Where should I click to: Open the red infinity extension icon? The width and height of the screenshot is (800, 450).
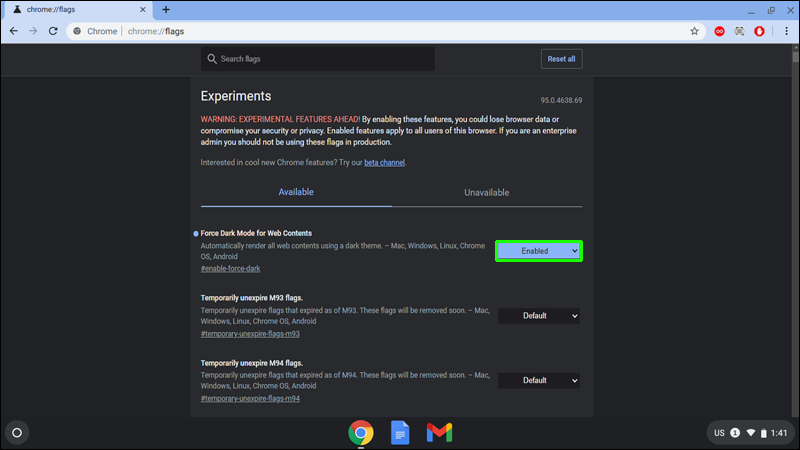719,31
